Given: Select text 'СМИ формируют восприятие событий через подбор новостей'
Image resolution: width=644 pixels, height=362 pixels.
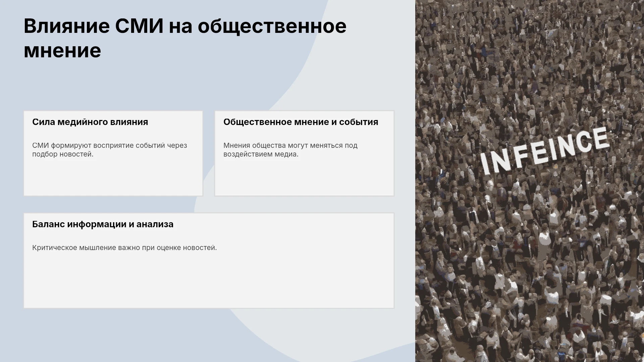Looking at the screenshot, I should pyautogui.click(x=110, y=150).
